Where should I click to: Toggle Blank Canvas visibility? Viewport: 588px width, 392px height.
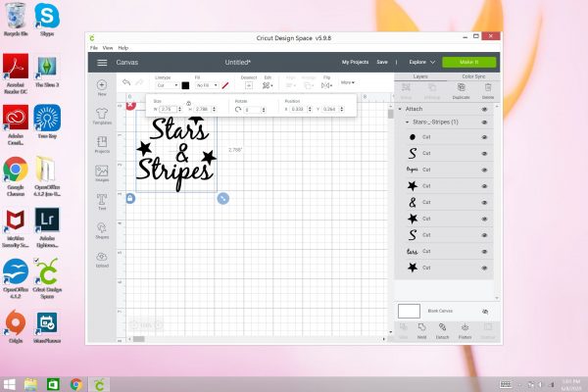[484, 311]
